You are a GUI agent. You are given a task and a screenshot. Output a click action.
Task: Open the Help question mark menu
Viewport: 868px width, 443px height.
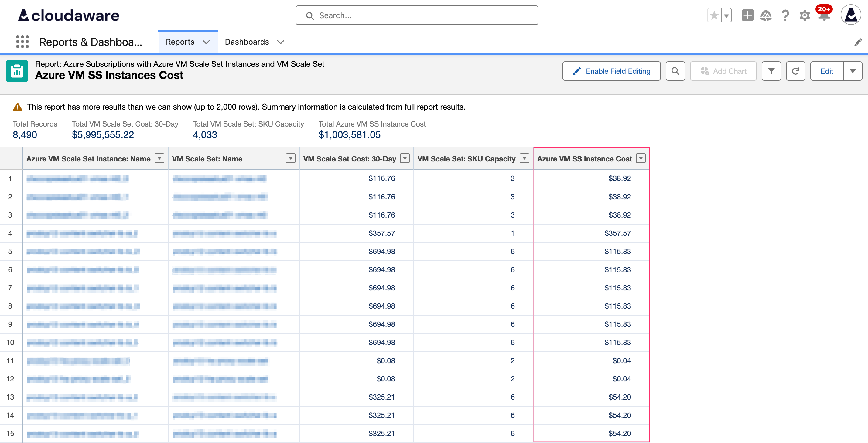(785, 15)
